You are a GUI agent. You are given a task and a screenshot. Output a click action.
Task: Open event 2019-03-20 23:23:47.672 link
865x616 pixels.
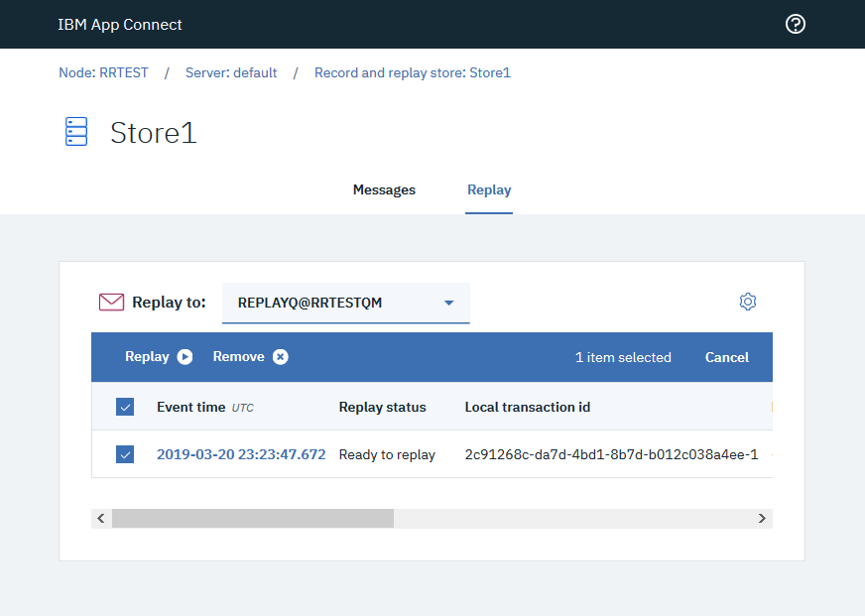[x=241, y=454]
